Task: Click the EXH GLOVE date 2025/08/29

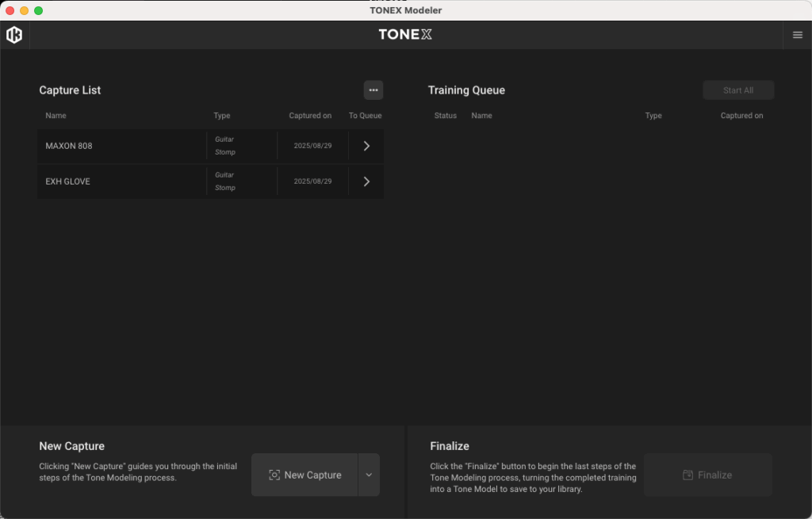Action: point(312,181)
